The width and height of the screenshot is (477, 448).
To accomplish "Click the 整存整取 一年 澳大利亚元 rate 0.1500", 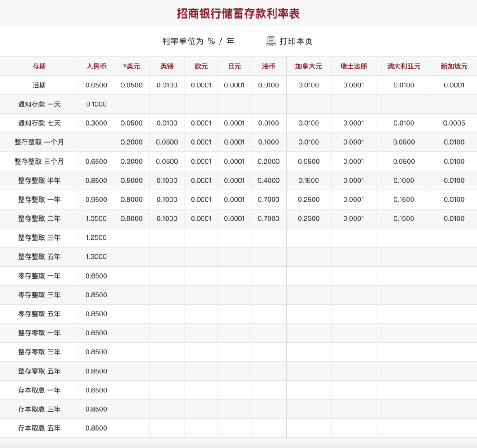I will click(404, 200).
